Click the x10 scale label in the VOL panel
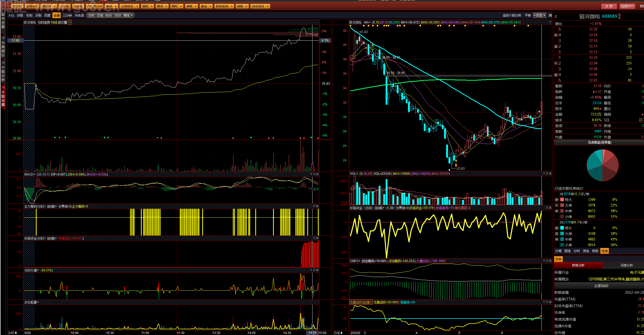This screenshot has width=644, height=335. point(344,203)
